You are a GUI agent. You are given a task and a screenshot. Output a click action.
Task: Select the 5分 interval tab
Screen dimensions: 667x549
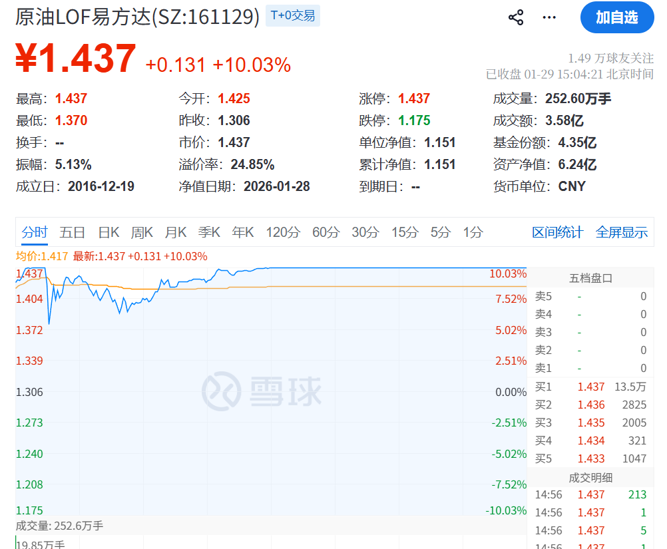(440, 232)
